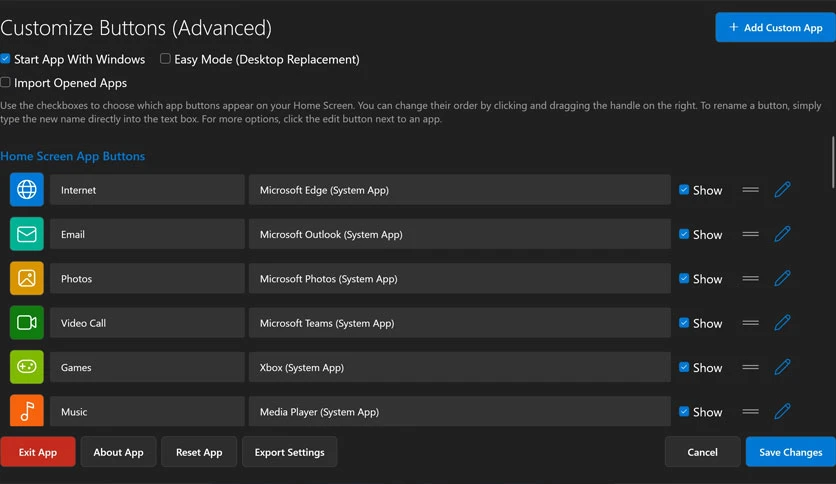
Task: Enable Easy Mode (Desktop Replacement)
Action: [x=165, y=59]
